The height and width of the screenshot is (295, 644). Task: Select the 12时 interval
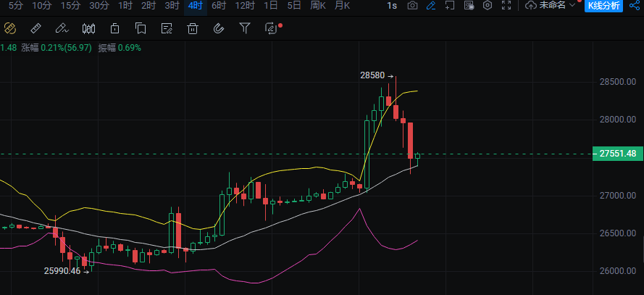[x=245, y=6]
